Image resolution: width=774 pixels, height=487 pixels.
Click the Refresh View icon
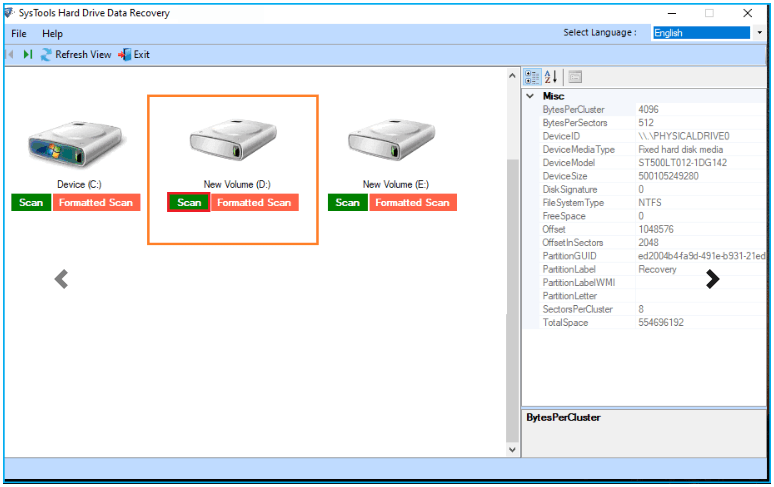coord(46,54)
